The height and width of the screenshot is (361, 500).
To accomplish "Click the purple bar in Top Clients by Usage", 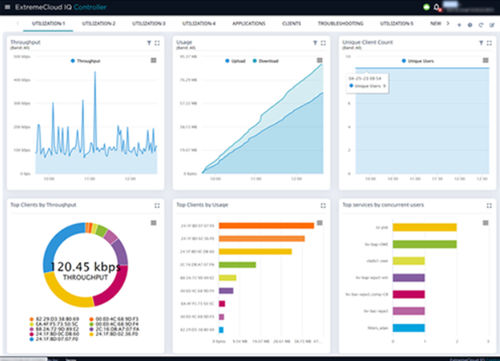I will 226,291.
